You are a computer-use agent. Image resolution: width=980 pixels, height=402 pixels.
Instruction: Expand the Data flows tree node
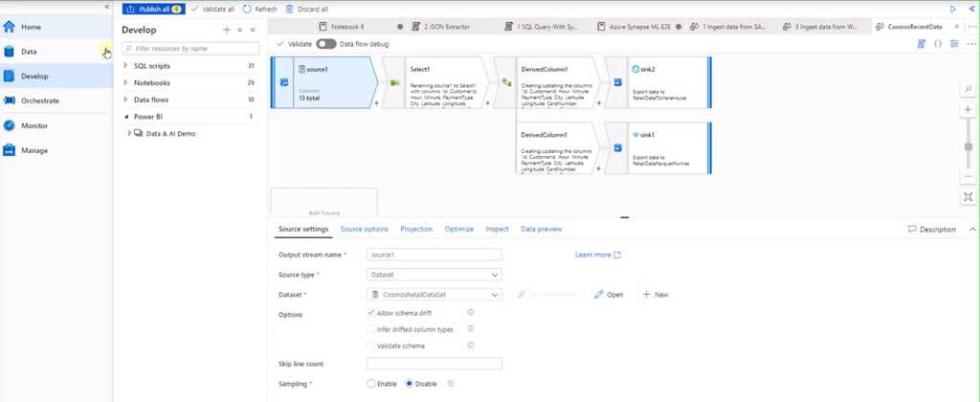(126, 100)
